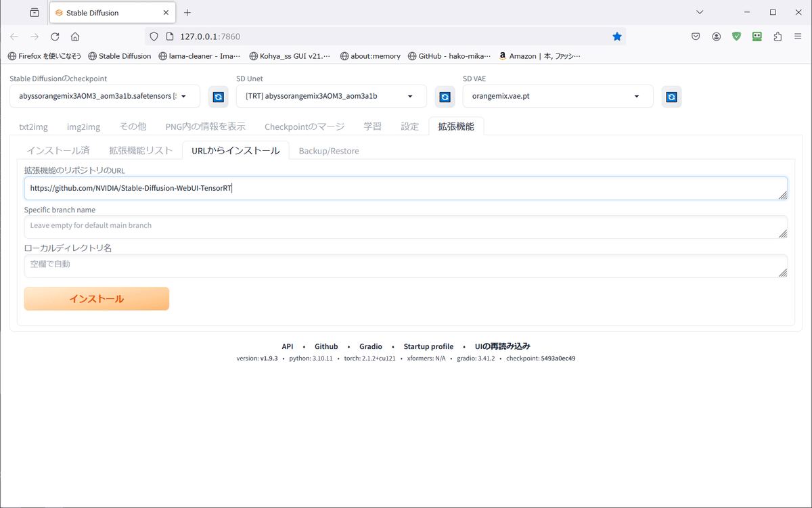Open the Github footer link
This screenshot has width=812, height=508.
(326, 346)
